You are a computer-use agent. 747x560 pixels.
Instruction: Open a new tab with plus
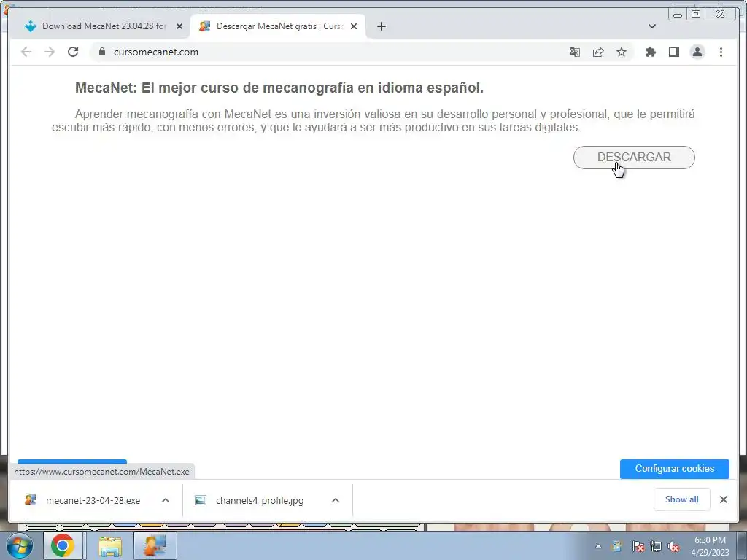pos(381,26)
